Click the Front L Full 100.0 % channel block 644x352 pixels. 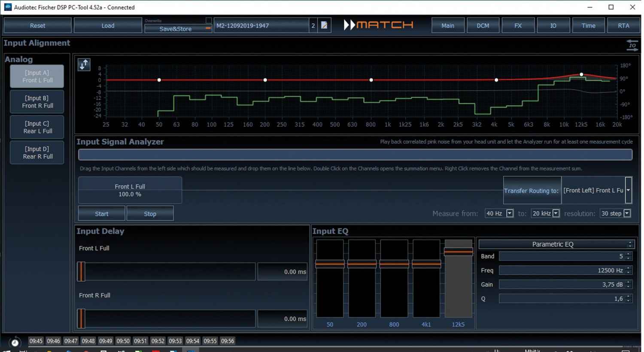click(130, 190)
